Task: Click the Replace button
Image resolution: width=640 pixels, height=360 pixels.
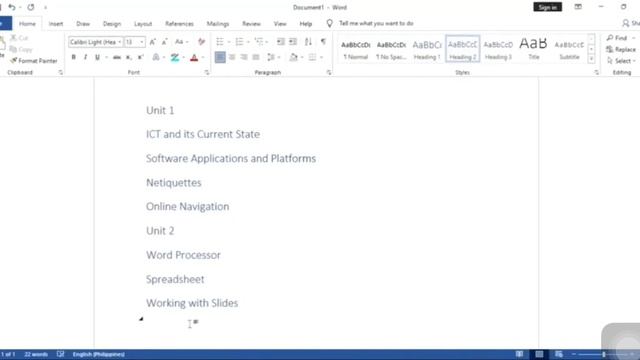Action: [621, 49]
